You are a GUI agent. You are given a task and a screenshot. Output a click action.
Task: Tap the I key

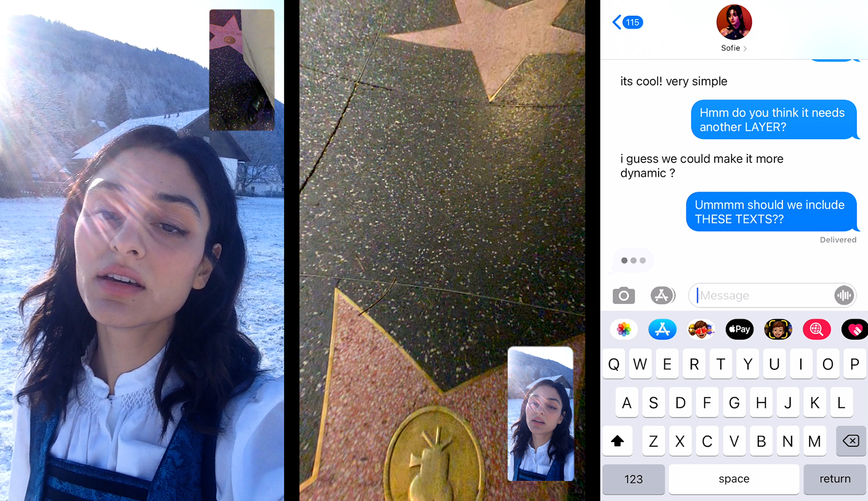801,364
